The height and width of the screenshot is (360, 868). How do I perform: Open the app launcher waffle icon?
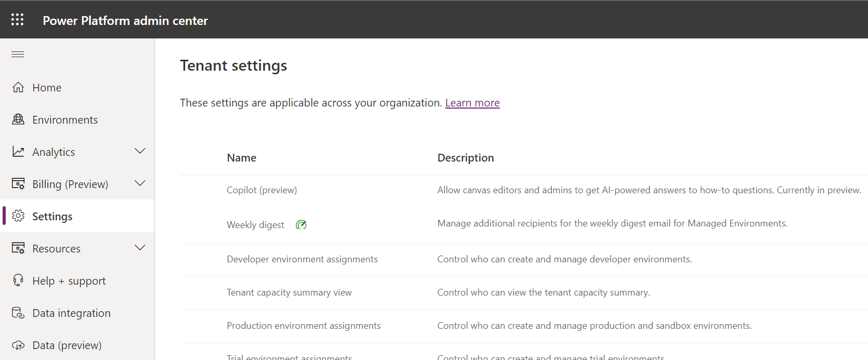[x=17, y=20]
